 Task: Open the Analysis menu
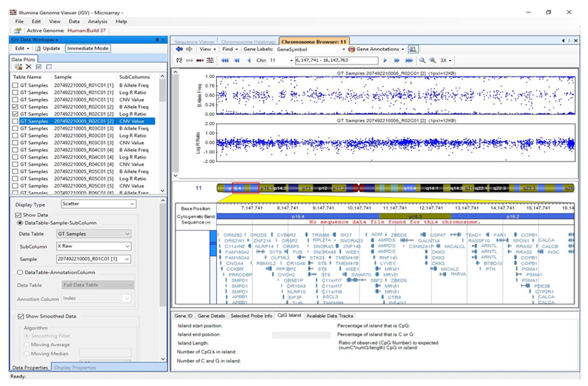pos(98,22)
